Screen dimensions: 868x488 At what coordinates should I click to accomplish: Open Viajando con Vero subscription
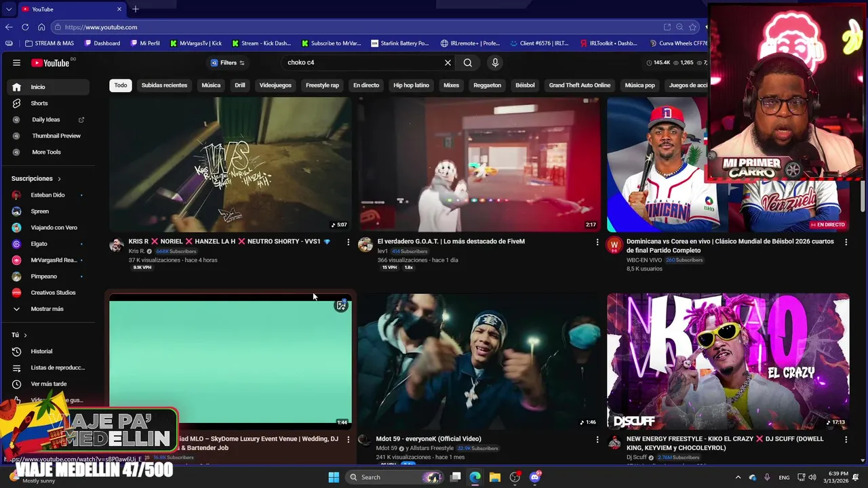pos(48,227)
